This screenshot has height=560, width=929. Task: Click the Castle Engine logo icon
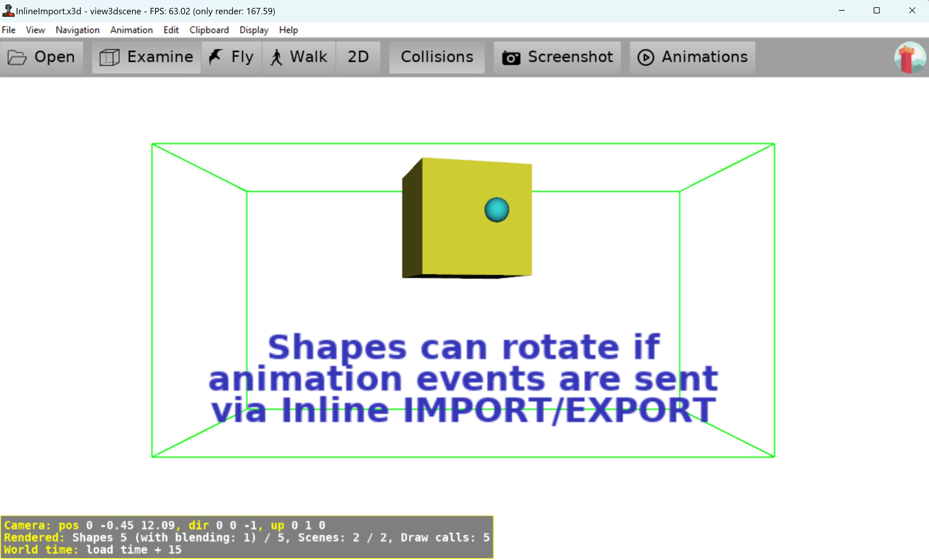910,57
